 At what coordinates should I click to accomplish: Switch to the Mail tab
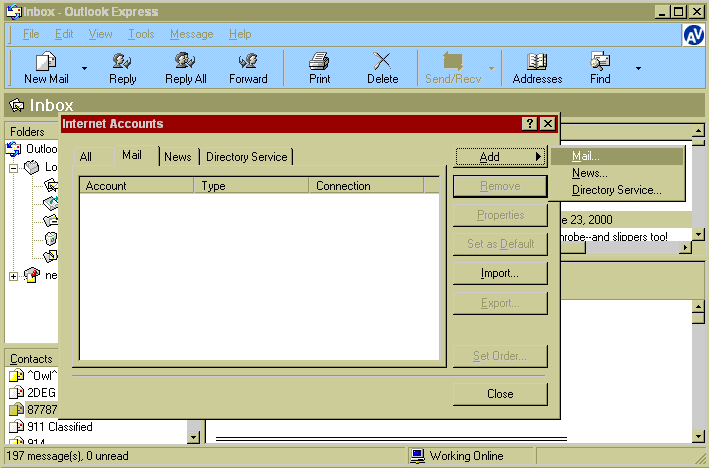[x=137, y=155]
